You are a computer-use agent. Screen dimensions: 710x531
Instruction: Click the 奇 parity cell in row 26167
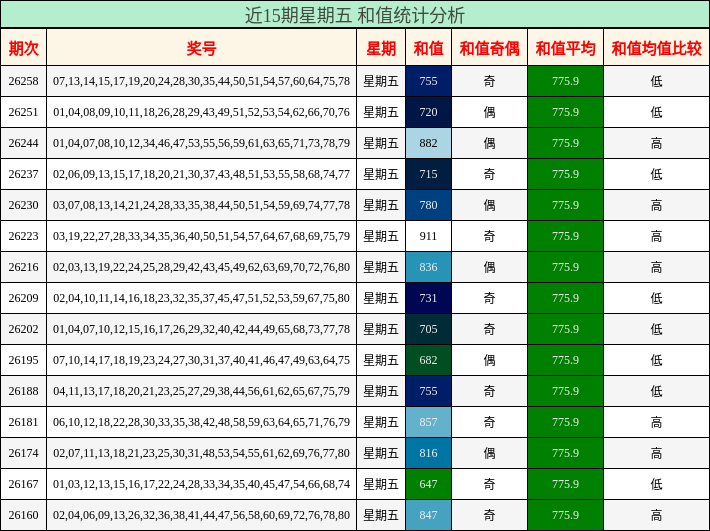[x=489, y=484]
